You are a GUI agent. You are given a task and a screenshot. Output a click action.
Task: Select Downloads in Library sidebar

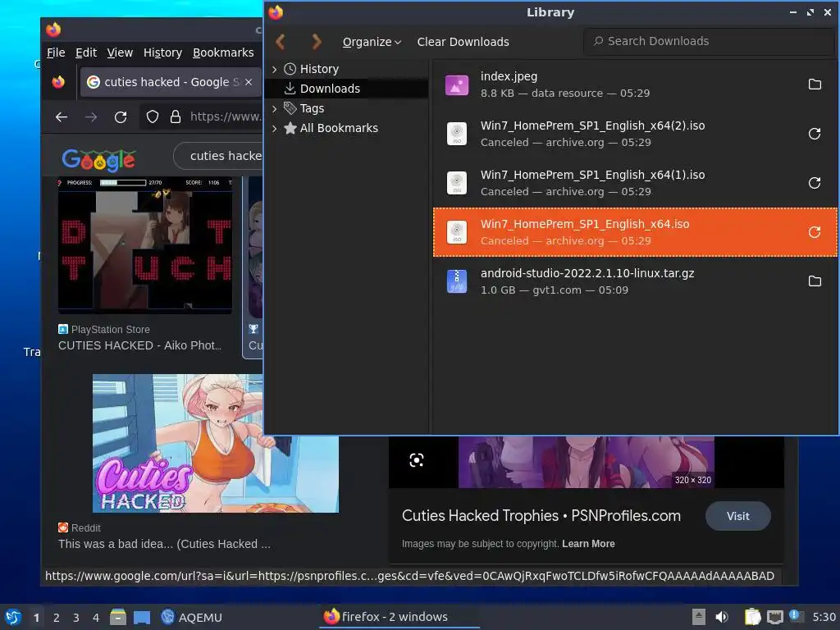click(x=330, y=89)
